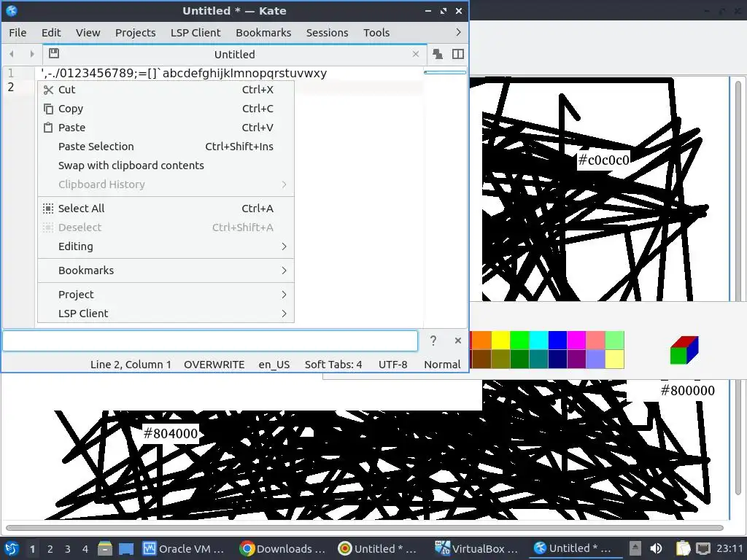Viewport: 747px width, 560px height.
Task: Expand the Editing submenu
Action: [x=166, y=246]
